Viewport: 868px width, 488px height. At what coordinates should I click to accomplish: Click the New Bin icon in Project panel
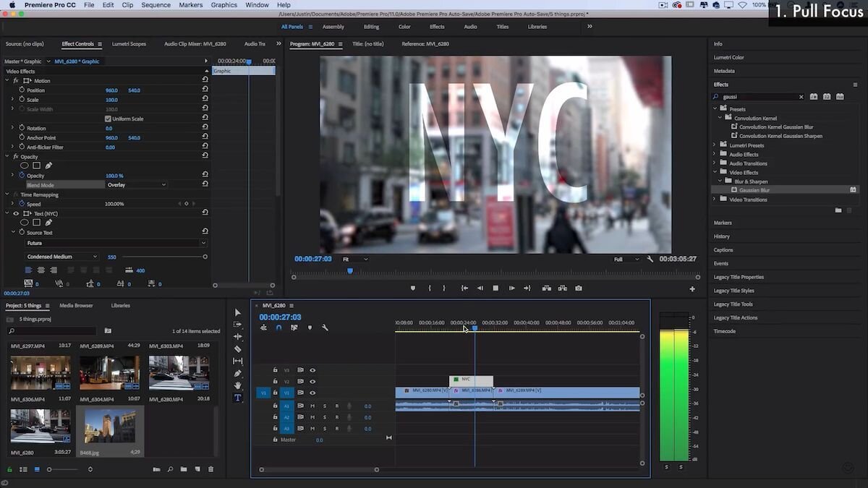184,469
